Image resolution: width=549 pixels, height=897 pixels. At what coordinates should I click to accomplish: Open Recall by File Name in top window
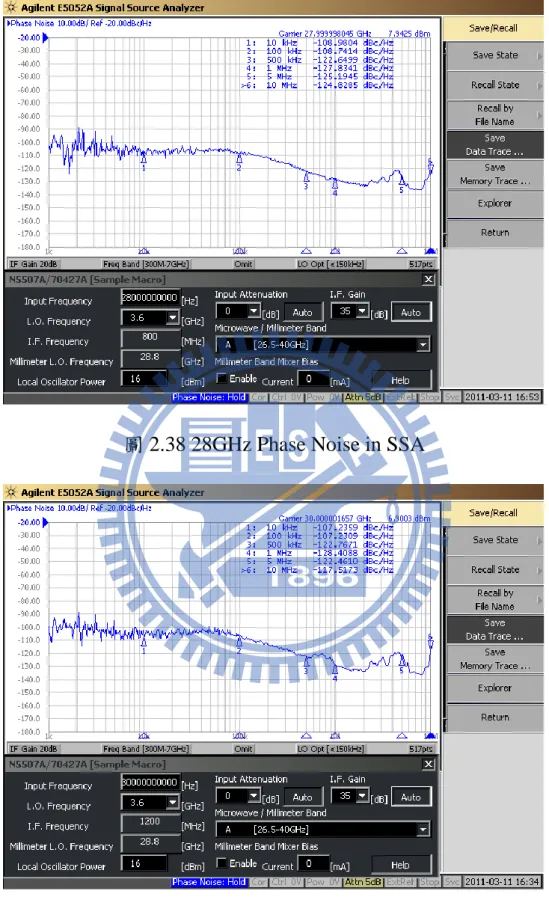tap(495, 115)
